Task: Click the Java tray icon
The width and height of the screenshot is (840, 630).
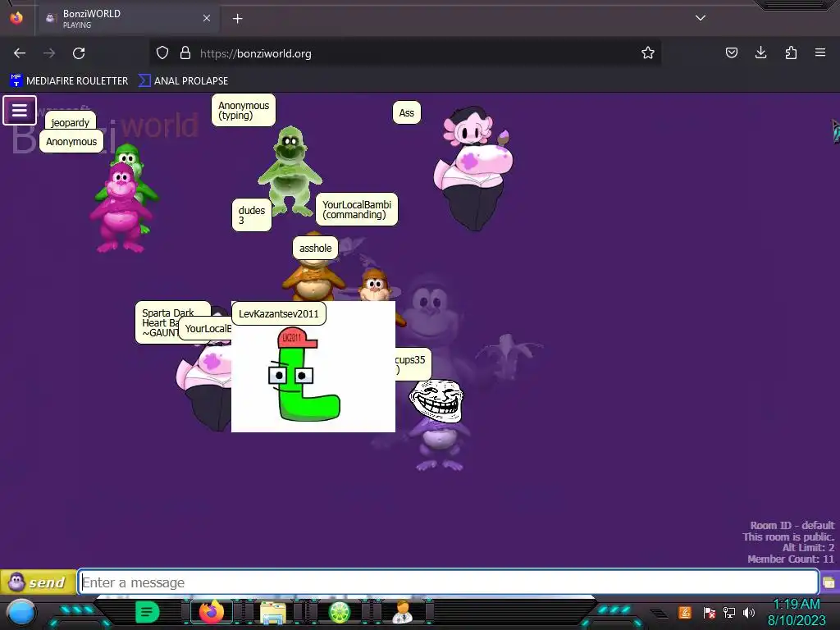Action: [x=685, y=612]
